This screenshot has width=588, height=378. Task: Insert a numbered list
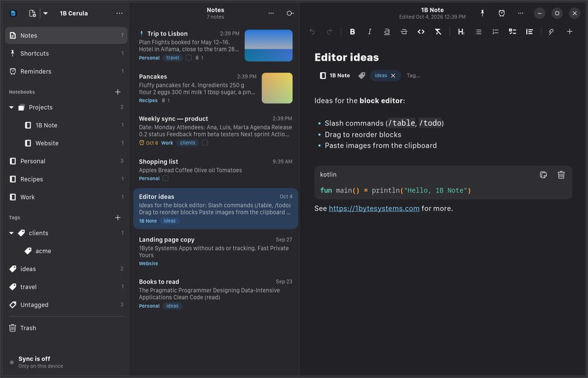(496, 32)
